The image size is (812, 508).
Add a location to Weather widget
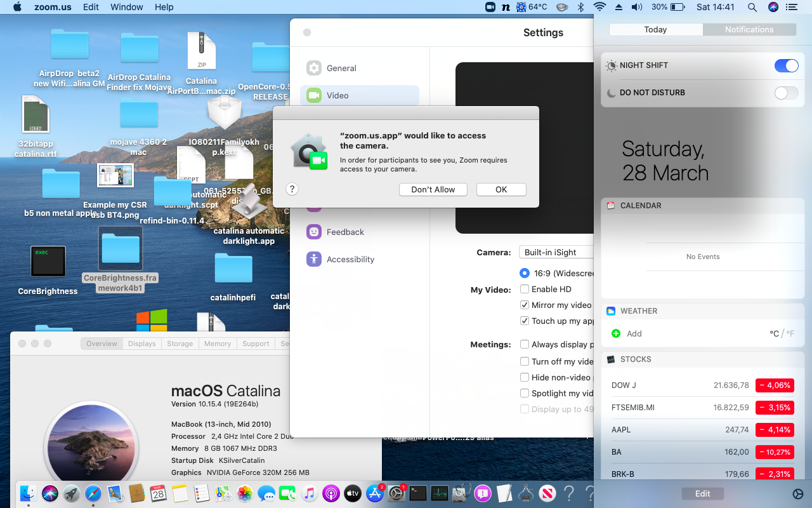pos(616,333)
